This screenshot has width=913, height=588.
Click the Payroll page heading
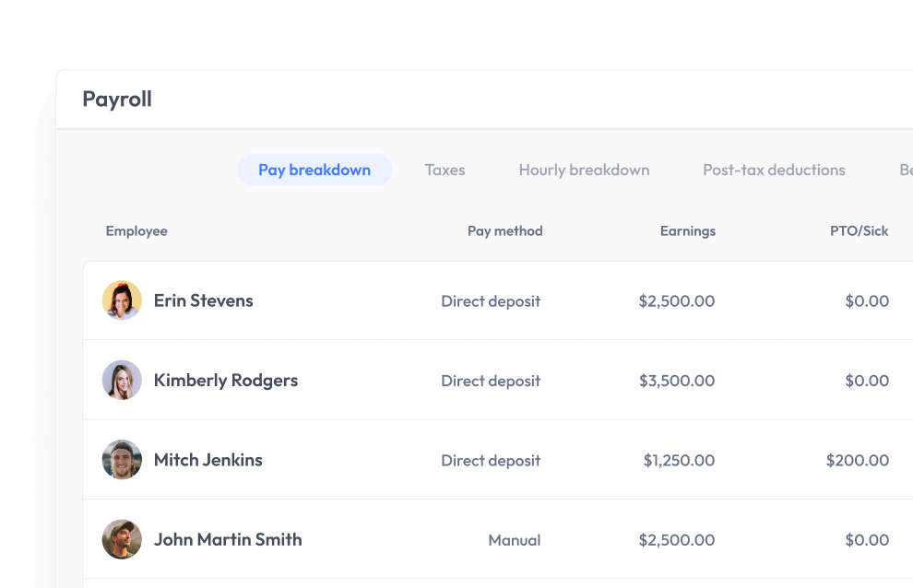[x=117, y=99]
